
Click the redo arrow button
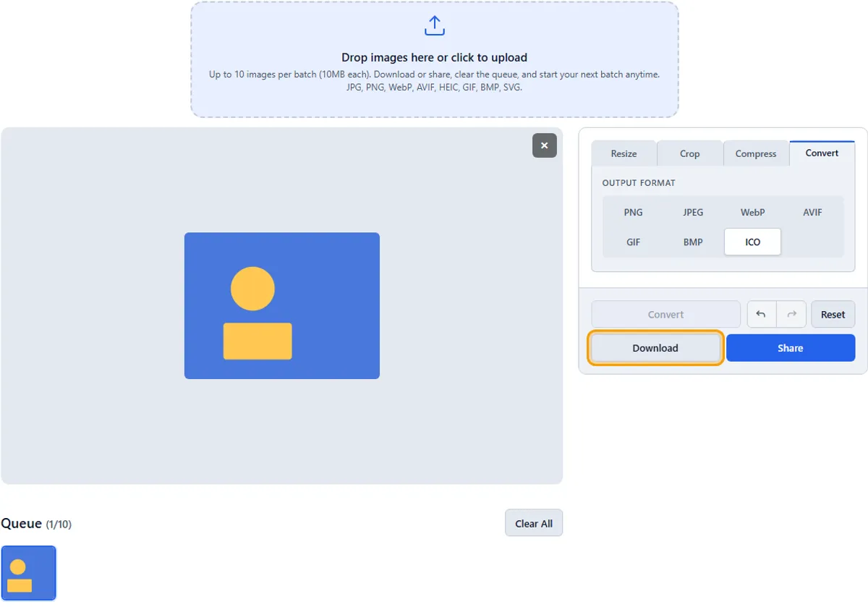[791, 315]
